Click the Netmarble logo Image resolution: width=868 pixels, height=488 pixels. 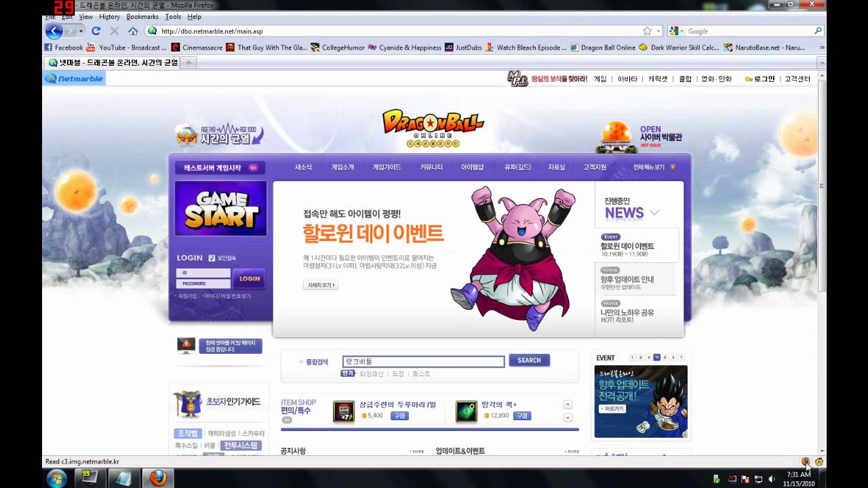(x=75, y=79)
